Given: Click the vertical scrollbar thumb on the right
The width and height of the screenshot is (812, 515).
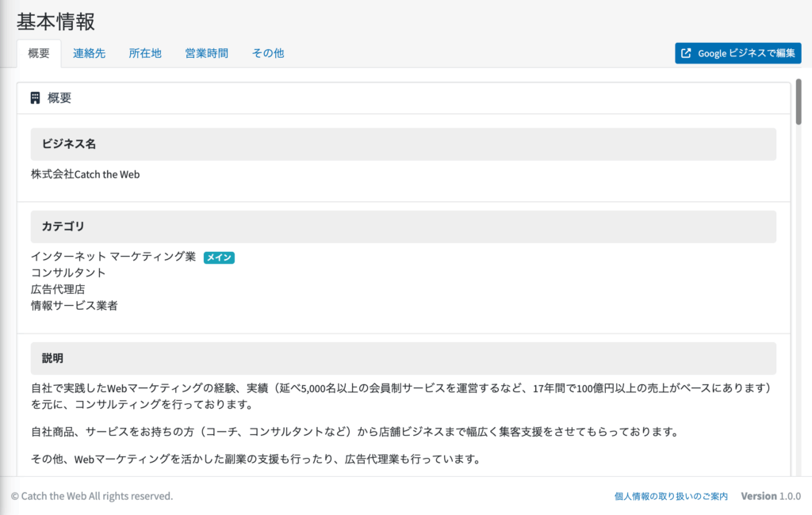Looking at the screenshot, I should tap(799, 101).
